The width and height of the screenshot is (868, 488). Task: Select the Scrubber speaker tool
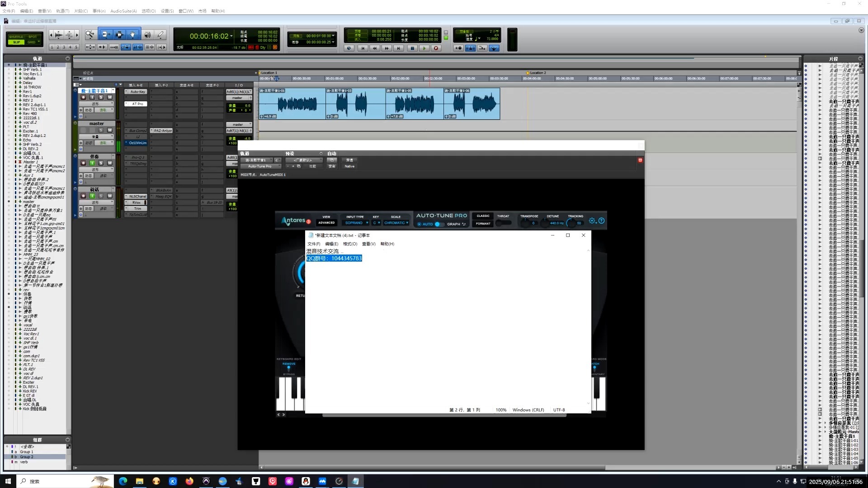pyautogui.click(x=148, y=34)
